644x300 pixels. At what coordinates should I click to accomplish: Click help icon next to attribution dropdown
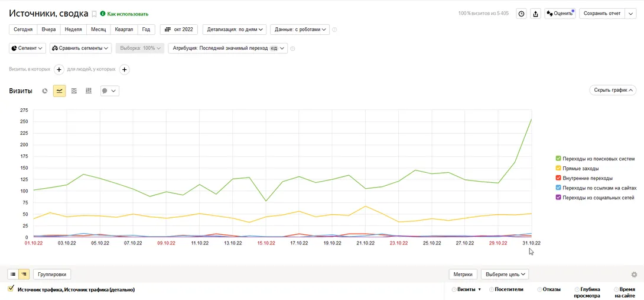[293, 49]
